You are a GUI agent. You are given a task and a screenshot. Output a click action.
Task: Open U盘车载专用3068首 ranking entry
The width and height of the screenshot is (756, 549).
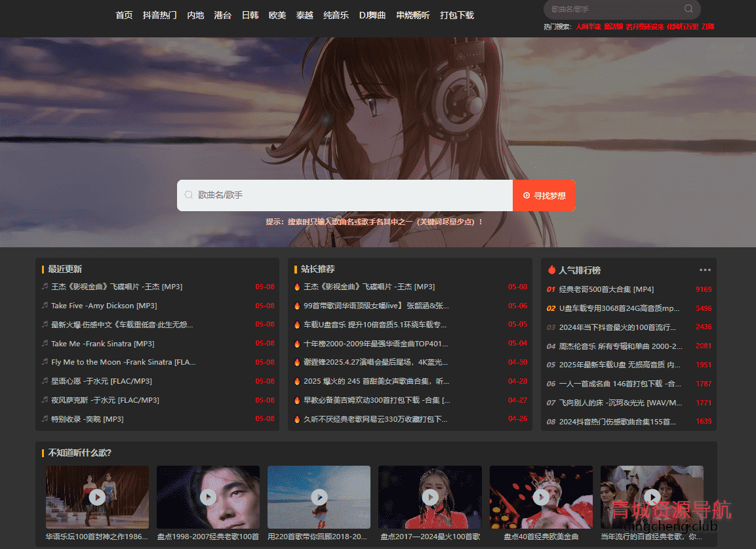(619, 308)
